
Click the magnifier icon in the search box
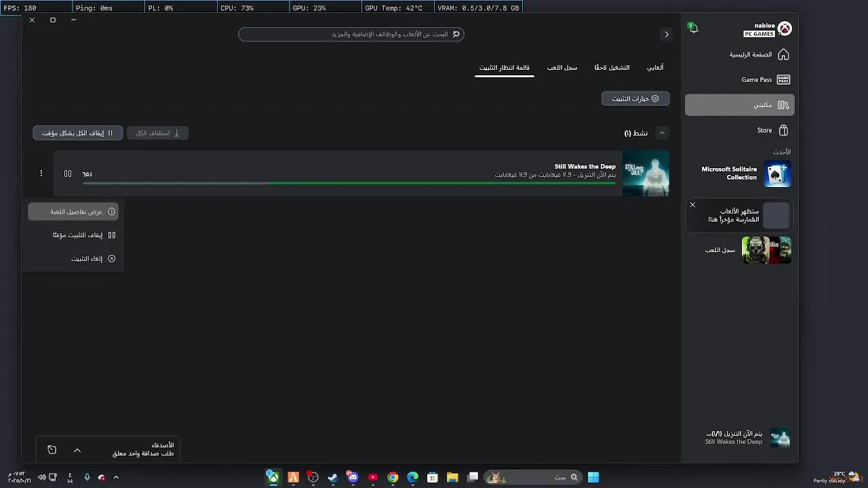(x=456, y=34)
